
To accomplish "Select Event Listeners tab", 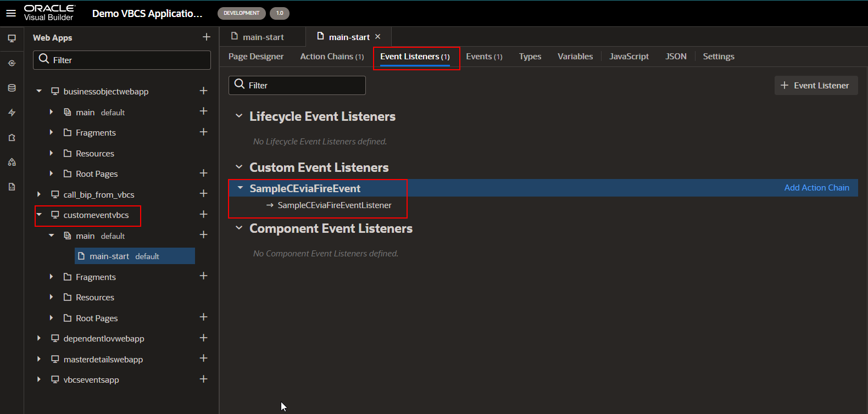I will point(415,57).
